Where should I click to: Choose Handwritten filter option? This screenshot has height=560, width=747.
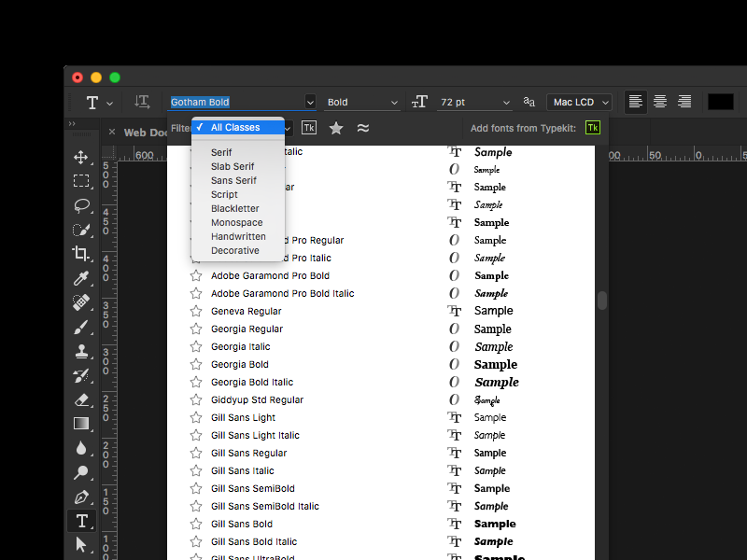tap(238, 237)
